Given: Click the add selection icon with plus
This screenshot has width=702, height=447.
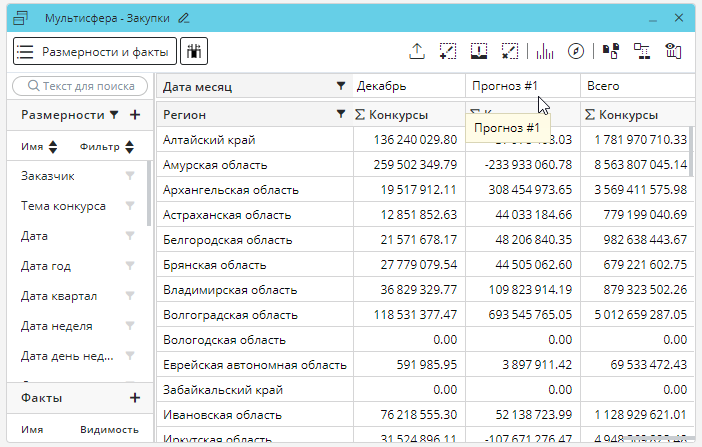Looking at the screenshot, I should click(x=448, y=51).
